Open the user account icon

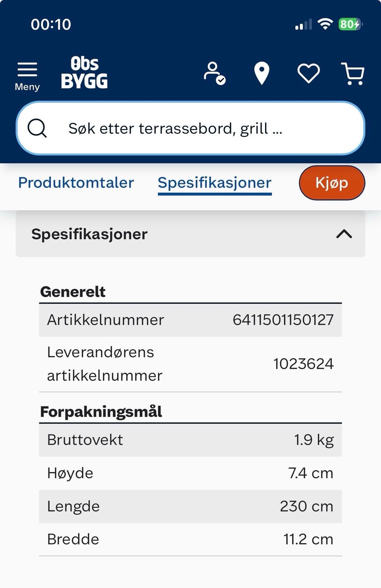point(215,73)
